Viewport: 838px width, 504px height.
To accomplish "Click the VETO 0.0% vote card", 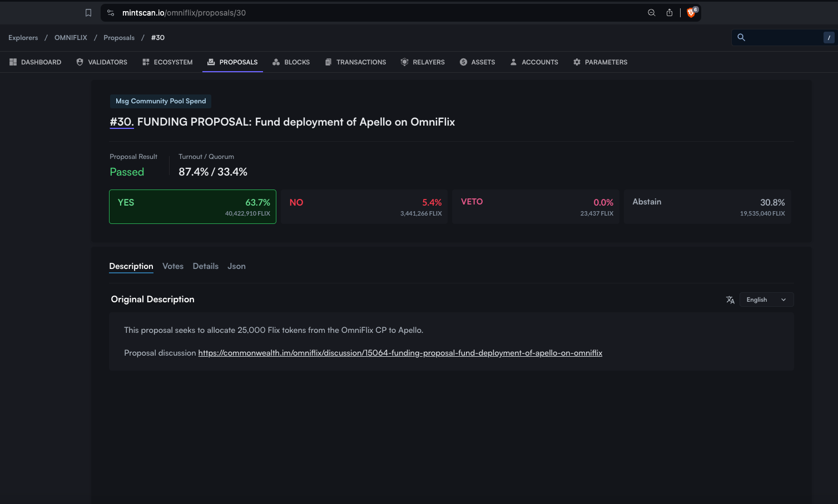I will pyautogui.click(x=535, y=207).
